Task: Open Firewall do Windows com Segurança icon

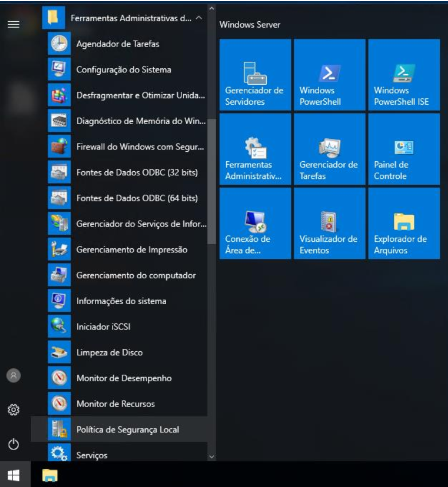Action: pyautogui.click(x=59, y=146)
